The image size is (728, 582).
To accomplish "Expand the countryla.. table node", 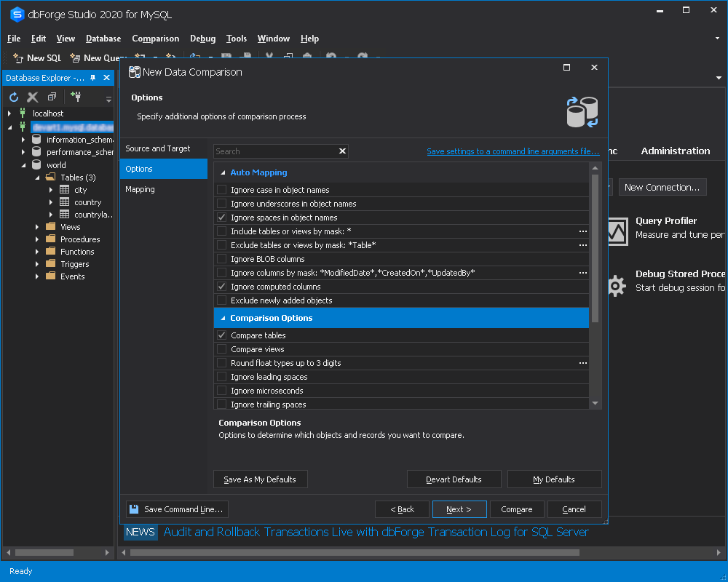I will (51, 215).
